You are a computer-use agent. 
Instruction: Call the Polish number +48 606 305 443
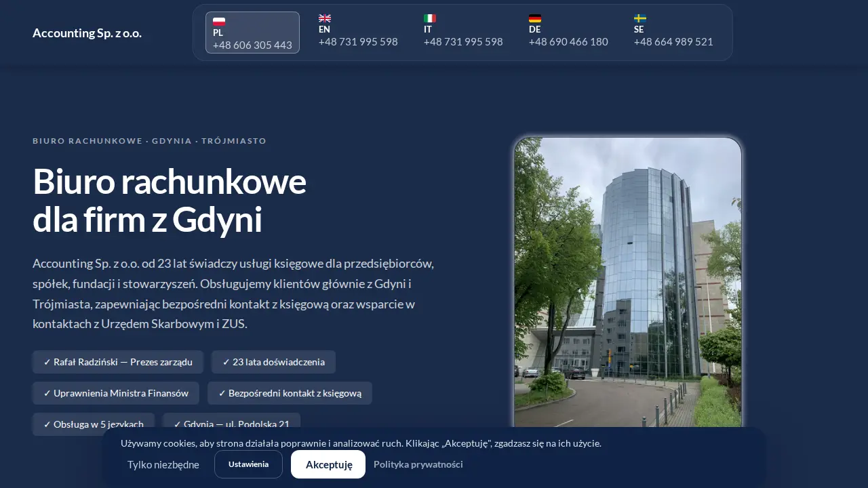click(x=252, y=45)
